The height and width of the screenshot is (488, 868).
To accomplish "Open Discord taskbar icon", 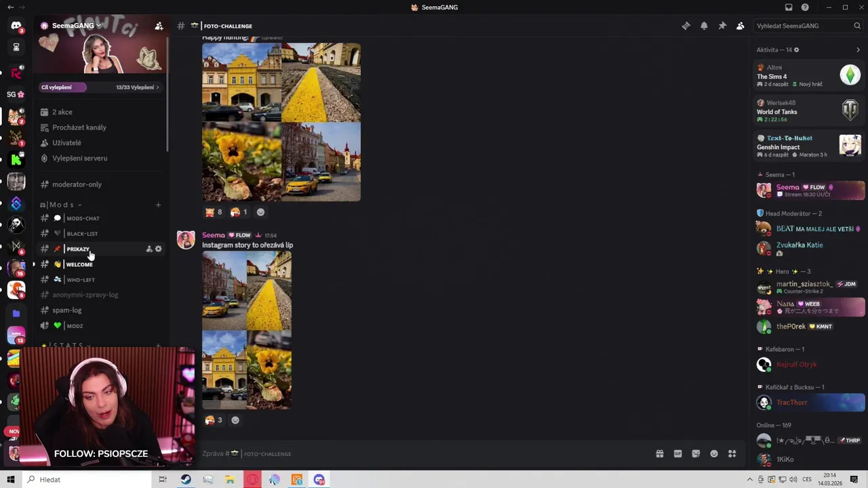I will [x=319, y=479].
